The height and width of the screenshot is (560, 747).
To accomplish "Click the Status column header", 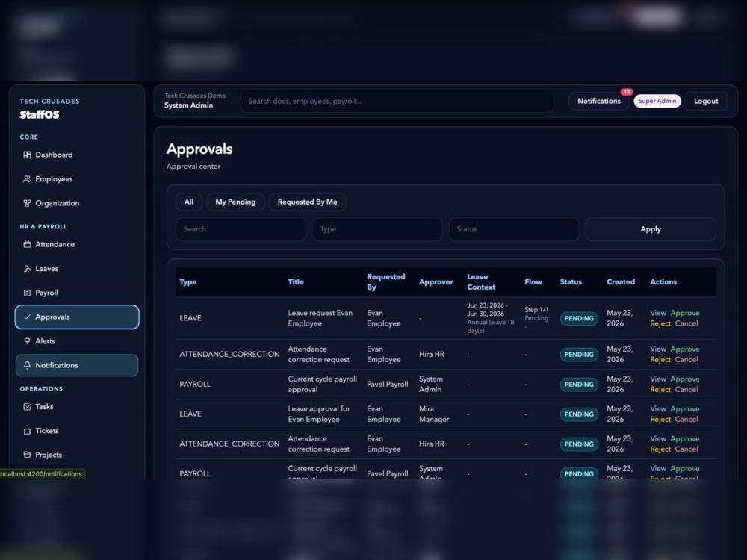I will 571,282.
